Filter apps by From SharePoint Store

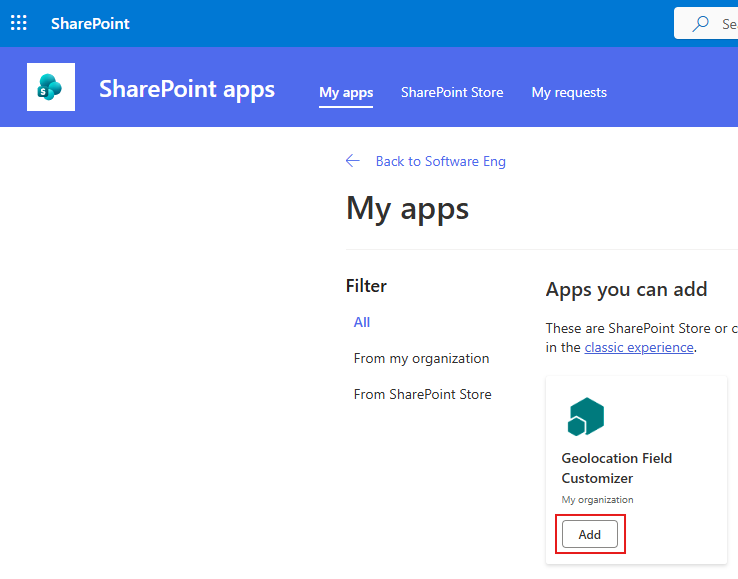pyautogui.click(x=422, y=394)
